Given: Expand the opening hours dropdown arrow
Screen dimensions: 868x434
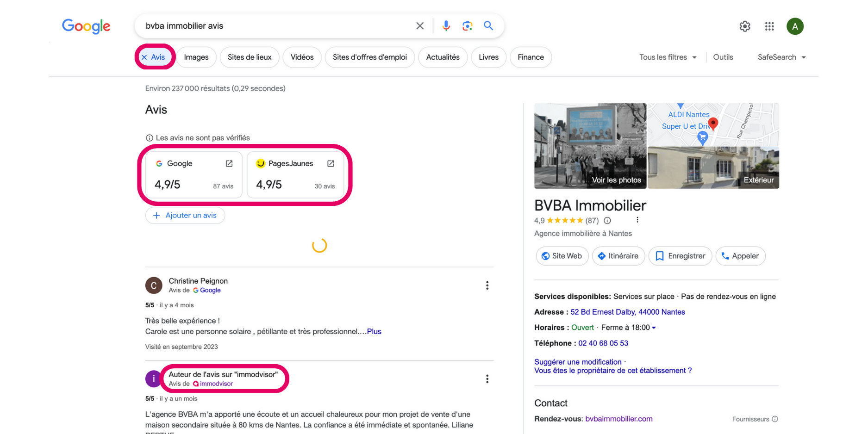Looking at the screenshot, I should point(654,328).
